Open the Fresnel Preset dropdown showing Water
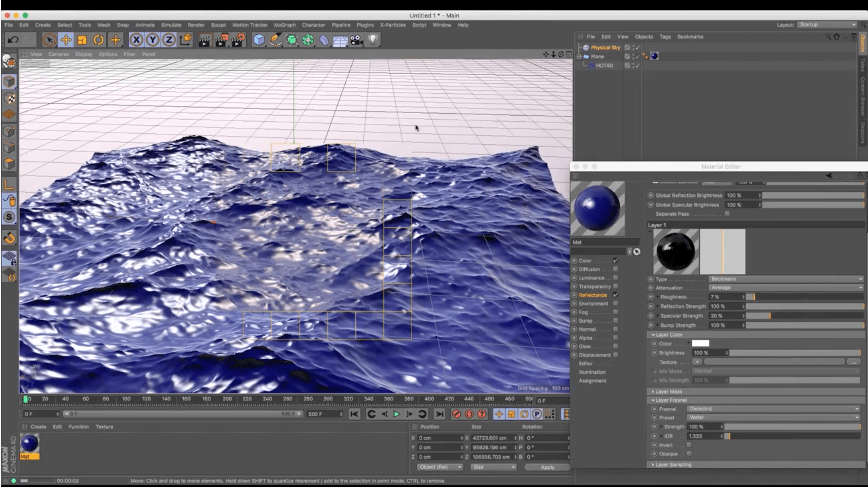The width and height of the screenshot is (868, 487). (773, 418)
